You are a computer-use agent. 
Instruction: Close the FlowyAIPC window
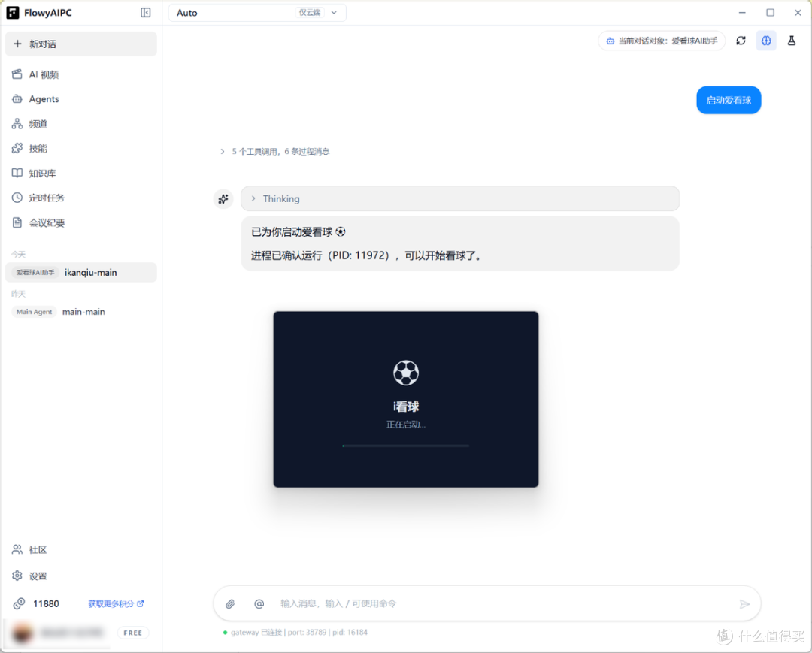[x=798, y=13]
